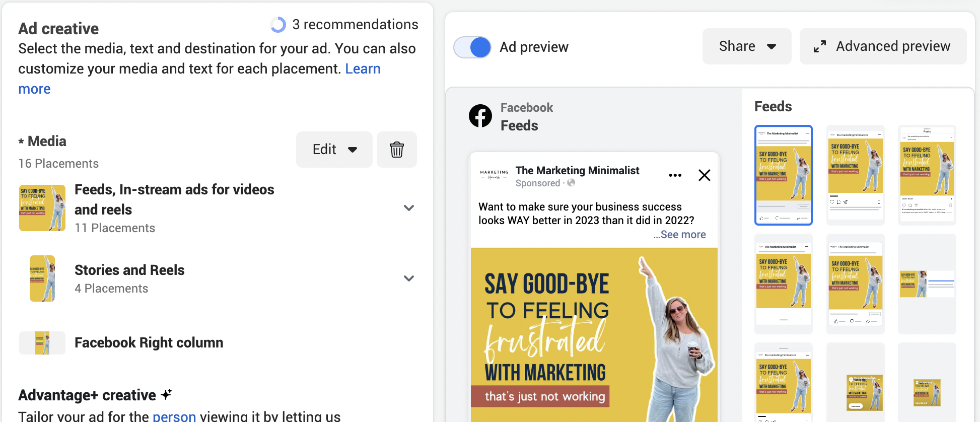Click the Facebook Right column thumbnail
Viewport: 980px width, 422px height.
point(42,343)
